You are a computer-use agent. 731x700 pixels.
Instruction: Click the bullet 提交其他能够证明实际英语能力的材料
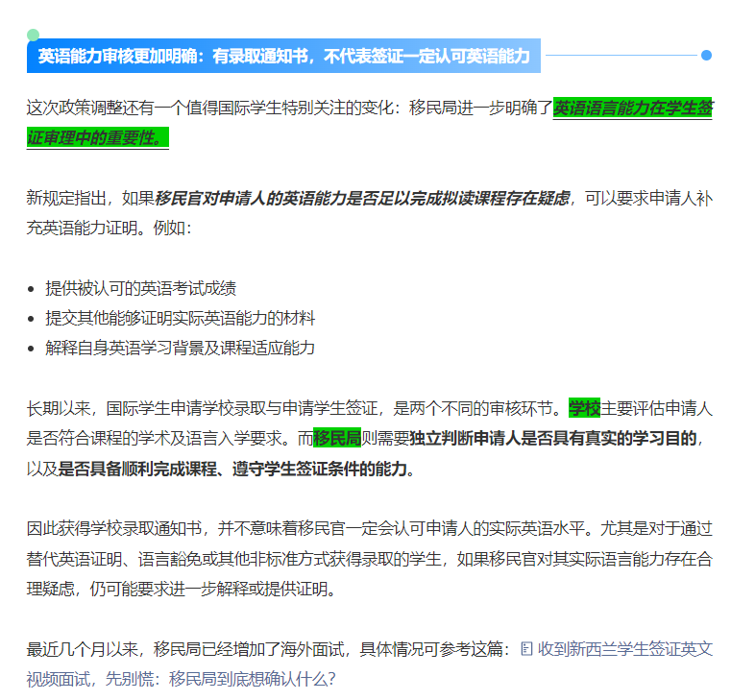[x=180, y=318]
